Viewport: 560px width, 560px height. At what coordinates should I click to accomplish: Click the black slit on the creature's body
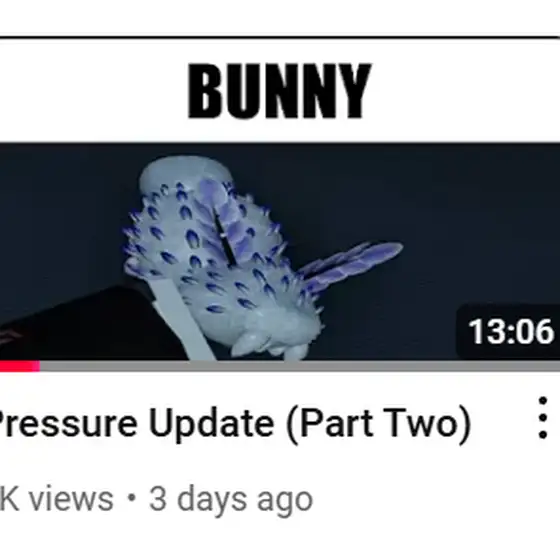point(224,236)
